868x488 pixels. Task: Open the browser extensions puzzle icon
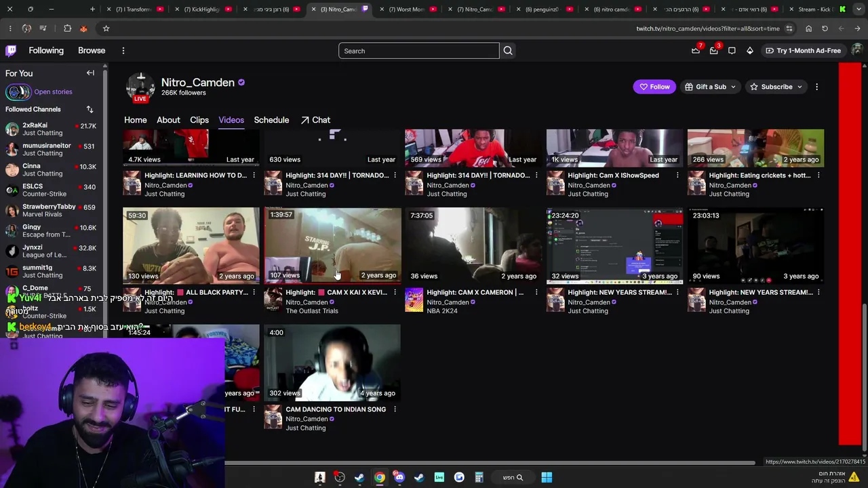pos(67,28)
